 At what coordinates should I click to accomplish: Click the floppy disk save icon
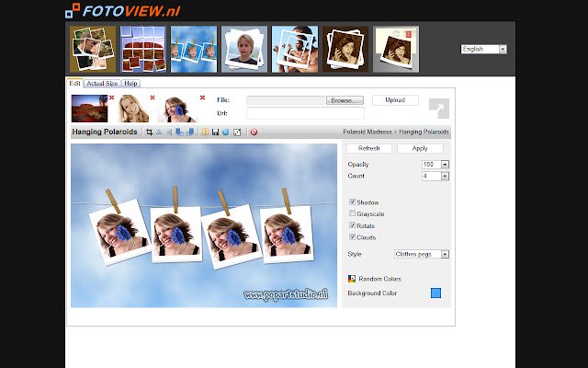point(215,132)
